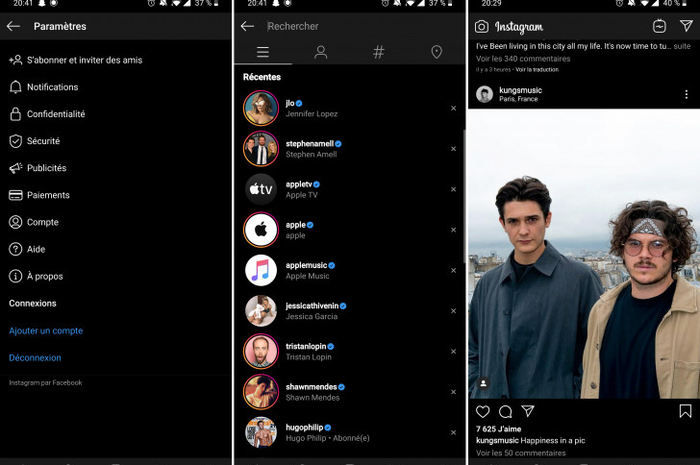
Task: Remove applemusic from recent searches
Action: (454, 270)
